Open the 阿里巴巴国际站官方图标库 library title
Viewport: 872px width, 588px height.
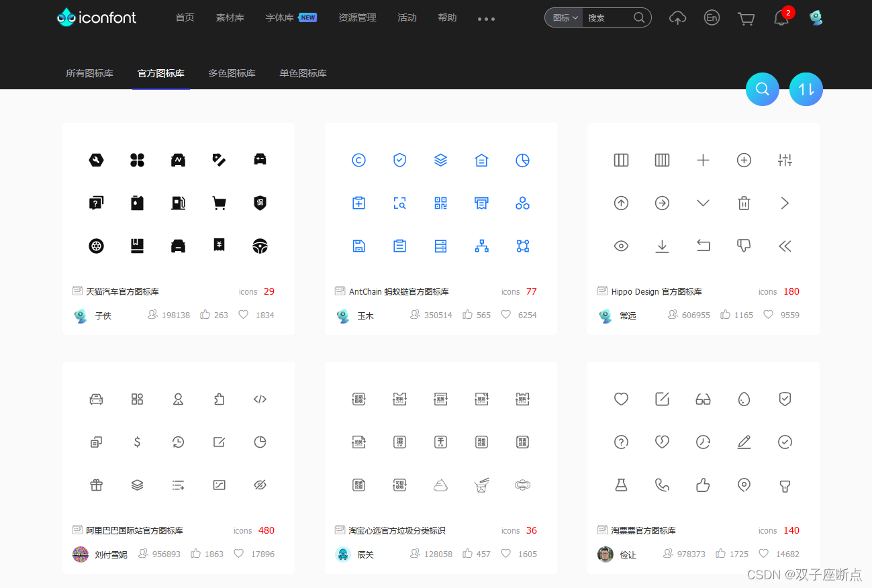[134, 530]
